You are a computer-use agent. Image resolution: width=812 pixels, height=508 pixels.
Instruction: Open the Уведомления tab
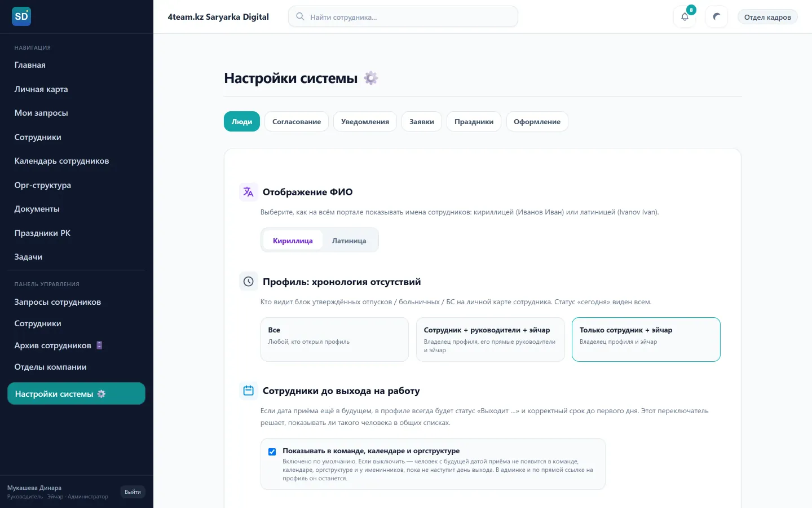pos(365,121)
